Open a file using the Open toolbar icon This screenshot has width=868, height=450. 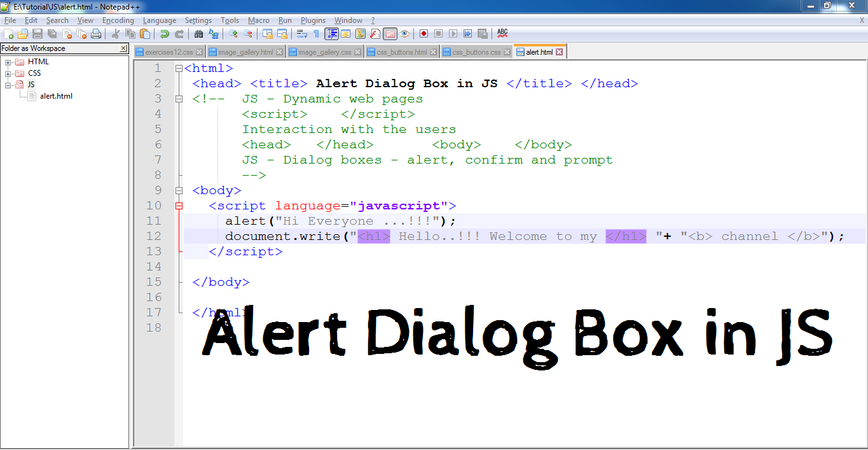[x=22, y=33]
